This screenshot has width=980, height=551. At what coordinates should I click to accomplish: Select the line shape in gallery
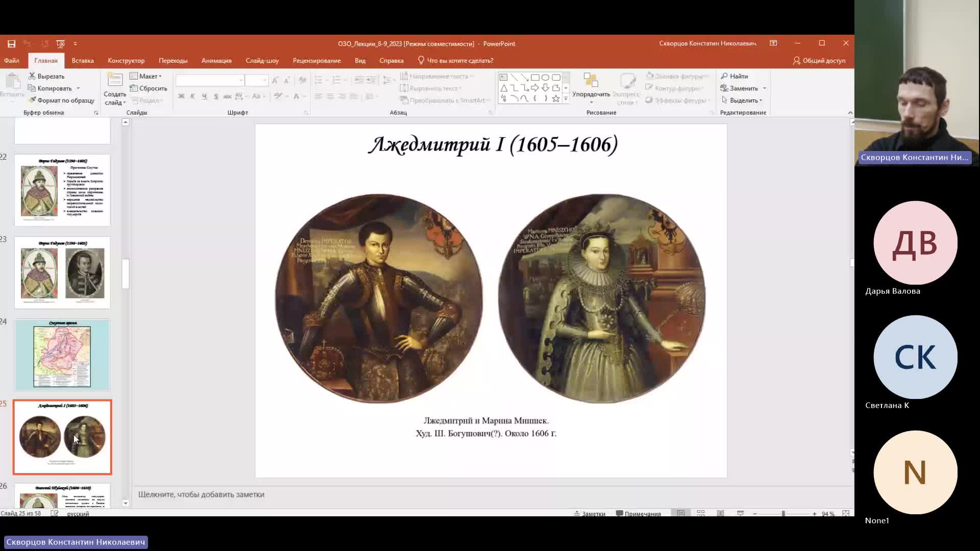pos(514,78)
